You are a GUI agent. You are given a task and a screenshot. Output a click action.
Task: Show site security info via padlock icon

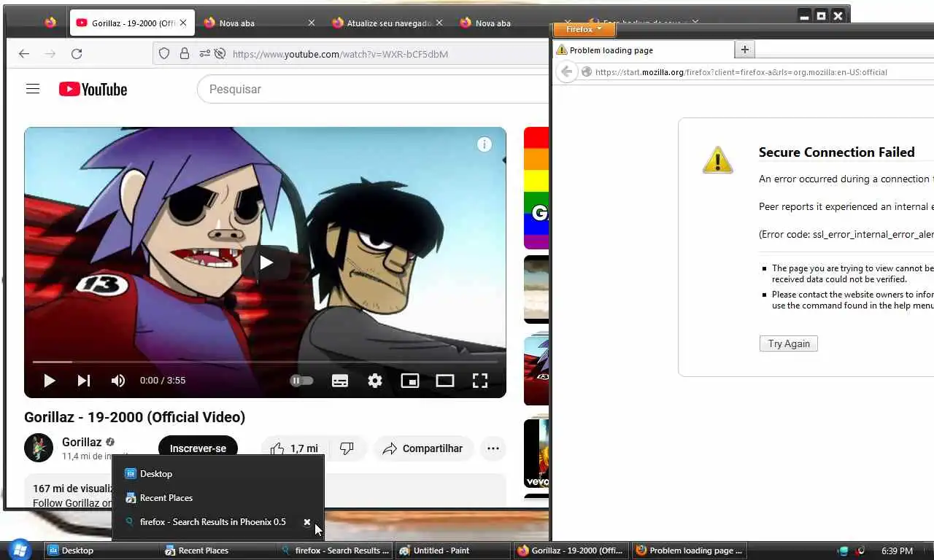click(x=185, y=53)
